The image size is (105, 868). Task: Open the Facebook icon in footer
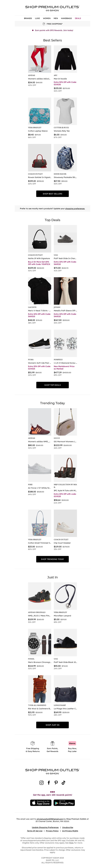(49, 782)
